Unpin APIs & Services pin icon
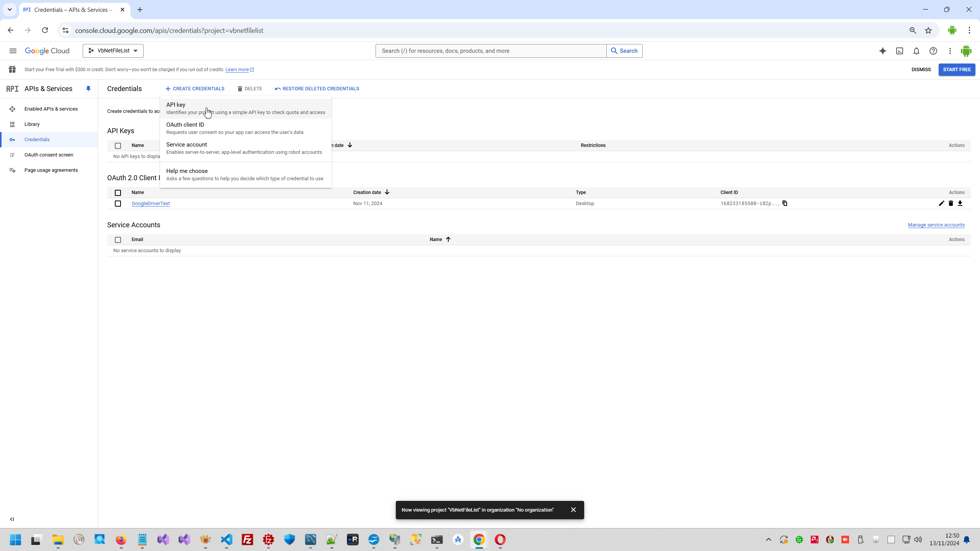The image size is (980, 551). [88, 89]
